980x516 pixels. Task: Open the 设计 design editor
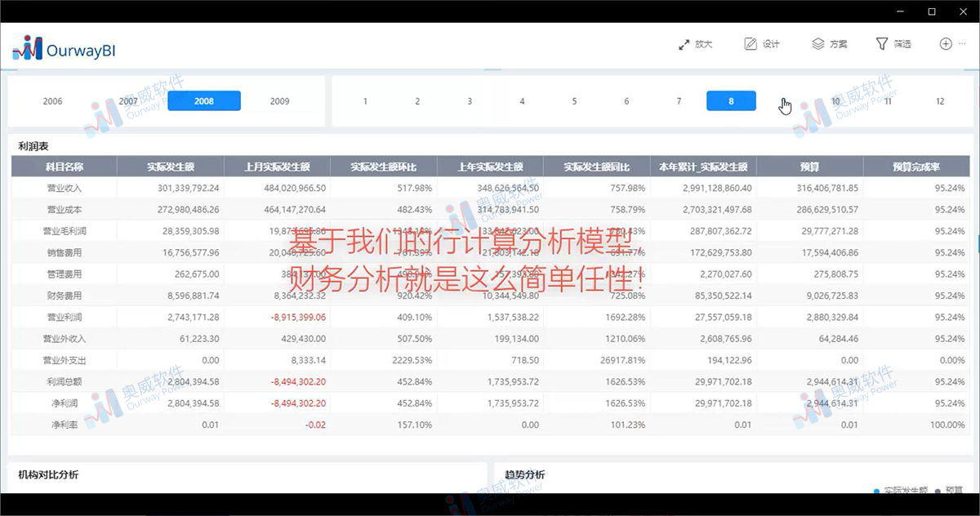[x=762, y=44]
